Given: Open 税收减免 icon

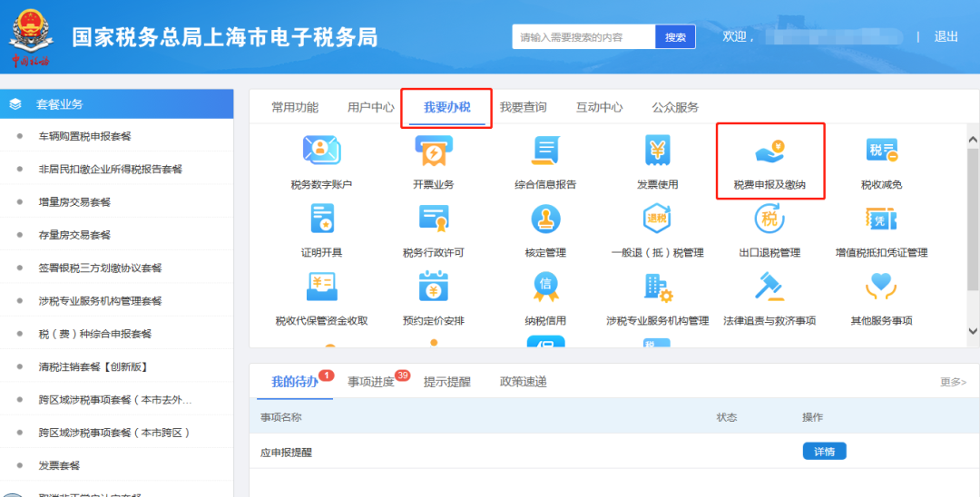Looking at the screenshot, I should [x=882, y=151].
